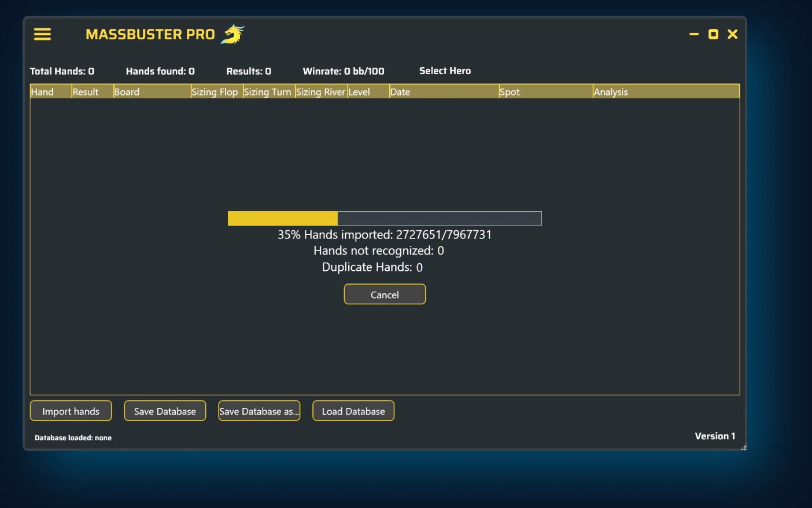Sort by the Board column header
Image resolution: width=812 pixels, height=508 pixels.
pos(152,91)
